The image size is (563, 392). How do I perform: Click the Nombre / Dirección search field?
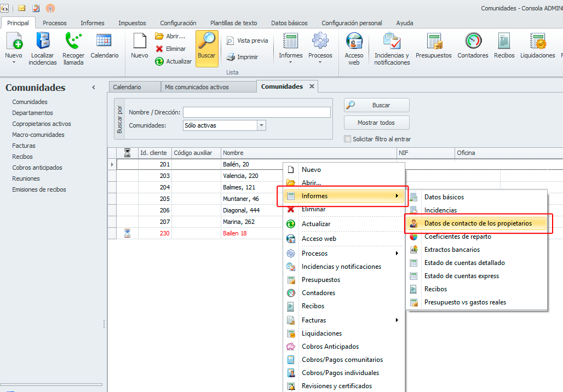[x=256, y=112]
